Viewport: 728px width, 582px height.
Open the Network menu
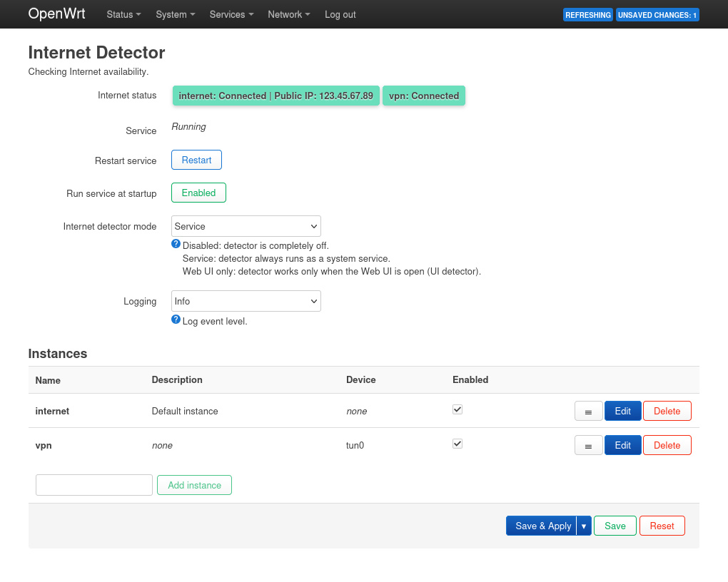click(x=288, y=15)
